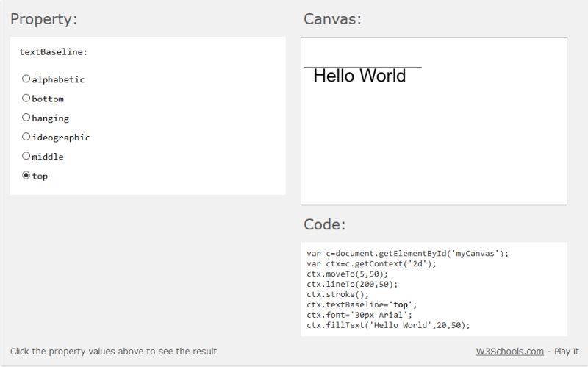Click the Play it text

click(x=566, y=352)
